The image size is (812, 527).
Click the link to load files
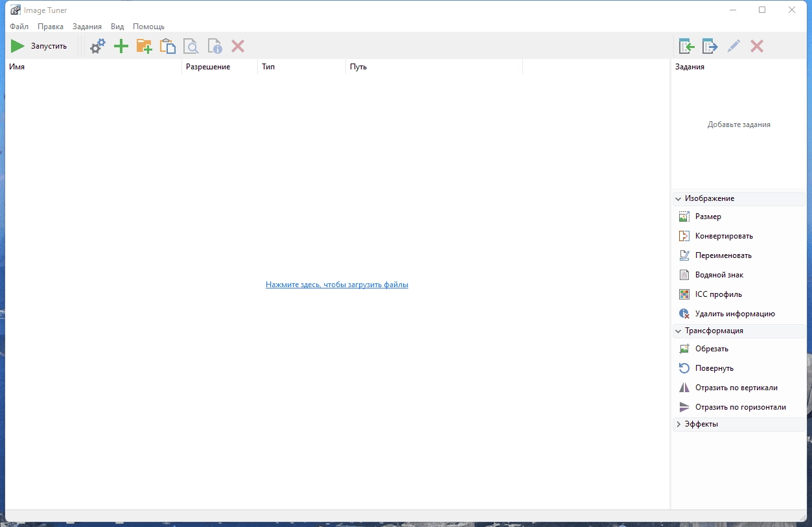(337, 285)
